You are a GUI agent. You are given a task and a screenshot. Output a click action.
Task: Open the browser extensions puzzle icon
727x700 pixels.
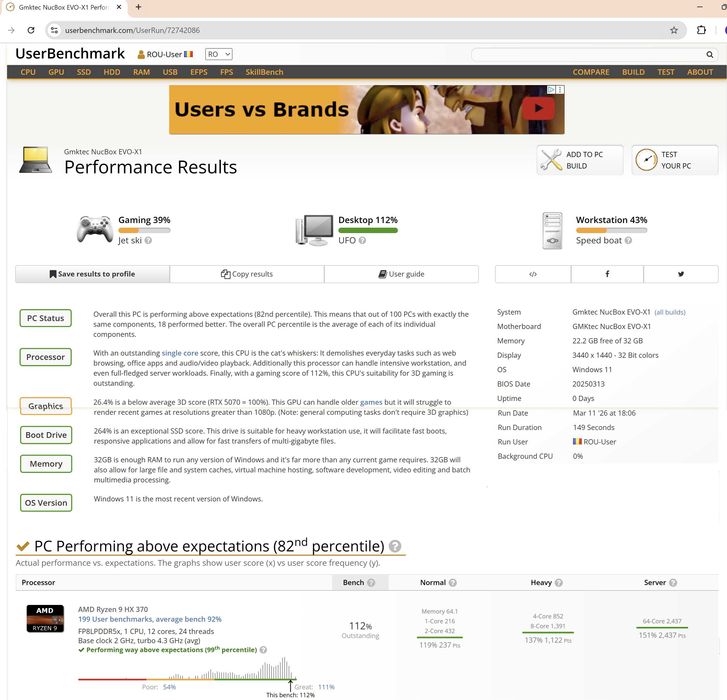pos(701,30)
